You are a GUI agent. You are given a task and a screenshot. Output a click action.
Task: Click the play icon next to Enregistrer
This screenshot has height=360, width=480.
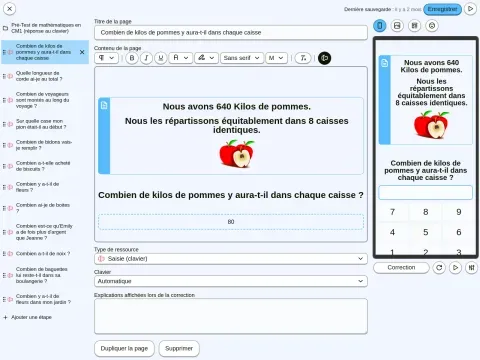click(470, 9)
